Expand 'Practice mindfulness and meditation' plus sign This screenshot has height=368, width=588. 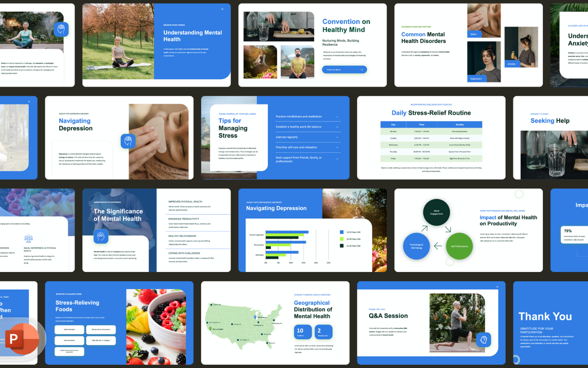[337, 117]
